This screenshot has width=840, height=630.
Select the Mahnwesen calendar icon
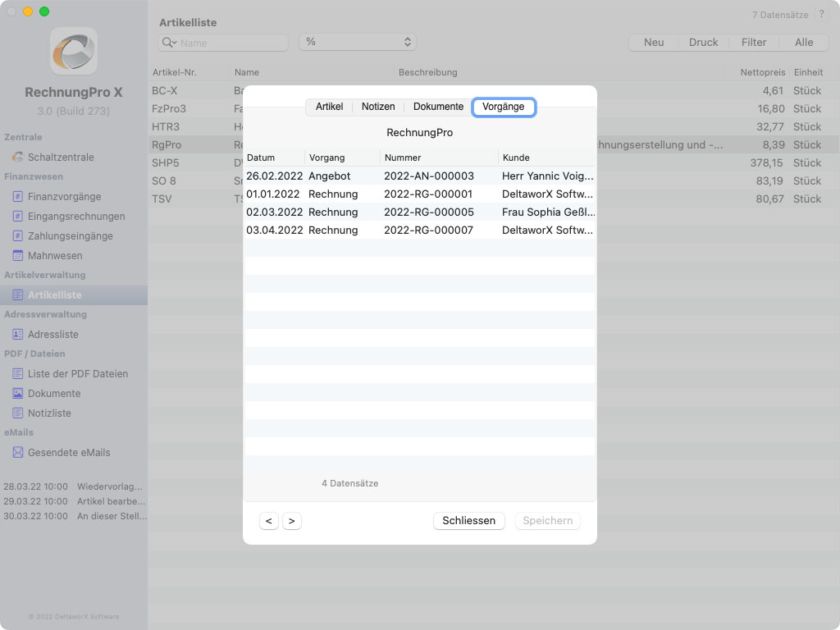point(18,255)
